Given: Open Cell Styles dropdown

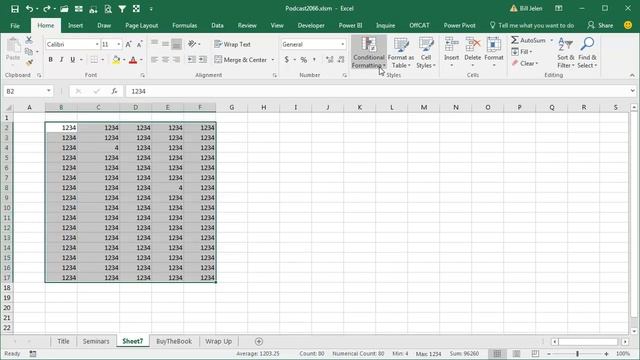Looking at the screenshot, I should pos(426,52).
